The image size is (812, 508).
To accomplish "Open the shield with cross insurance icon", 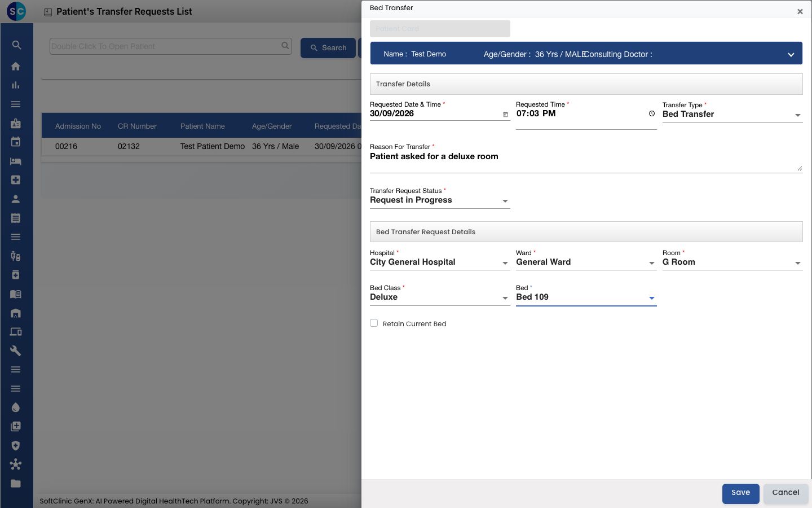I will [16, 445].
